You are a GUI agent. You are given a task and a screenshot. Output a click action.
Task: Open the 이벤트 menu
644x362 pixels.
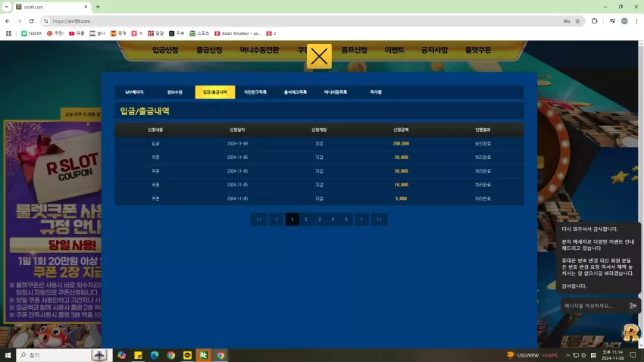394,50
